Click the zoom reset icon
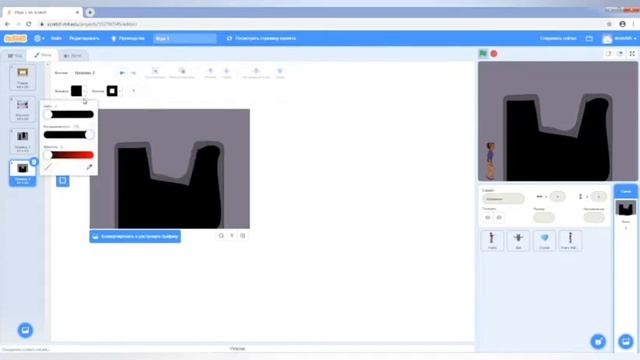 [x=232, y=236]
